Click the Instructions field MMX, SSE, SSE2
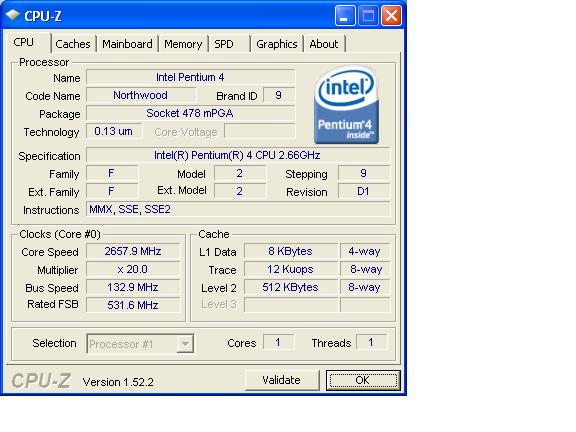This screenshot has height=432, width=576. click(x=238, y=209)
